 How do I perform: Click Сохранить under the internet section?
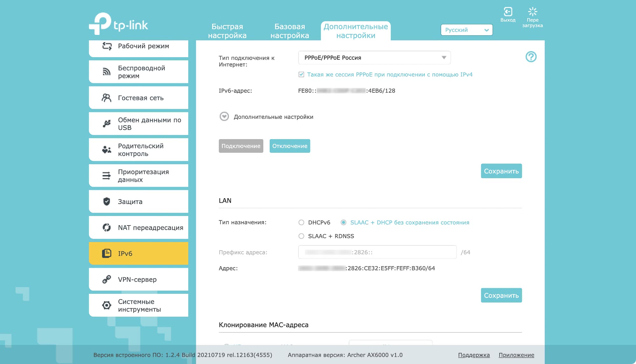(x=501, y=171)
